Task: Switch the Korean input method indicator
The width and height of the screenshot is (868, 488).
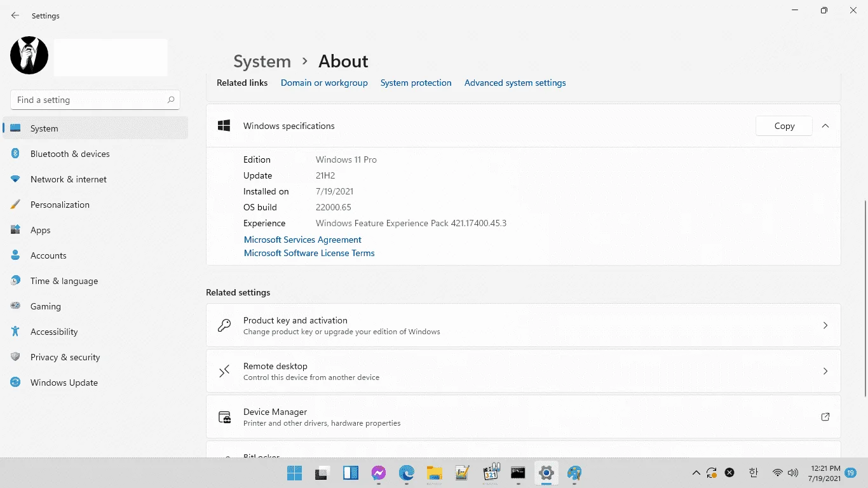Action: (754, 473)
